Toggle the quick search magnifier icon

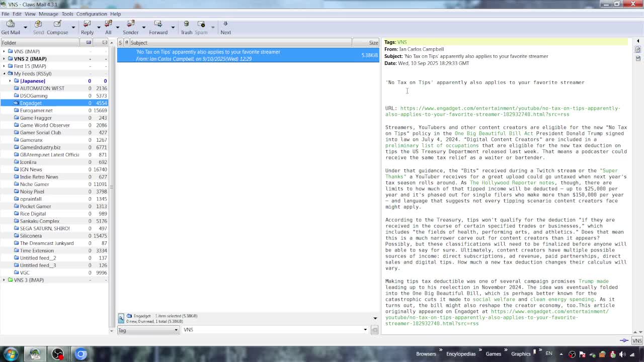pos(121,318)
